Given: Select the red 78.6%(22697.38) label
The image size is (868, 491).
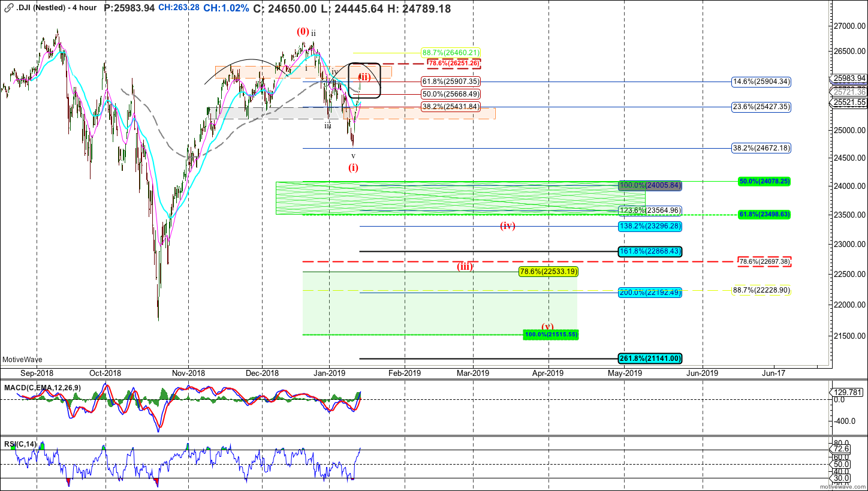Looking at the screenshot, I should (x=764, y=261).
